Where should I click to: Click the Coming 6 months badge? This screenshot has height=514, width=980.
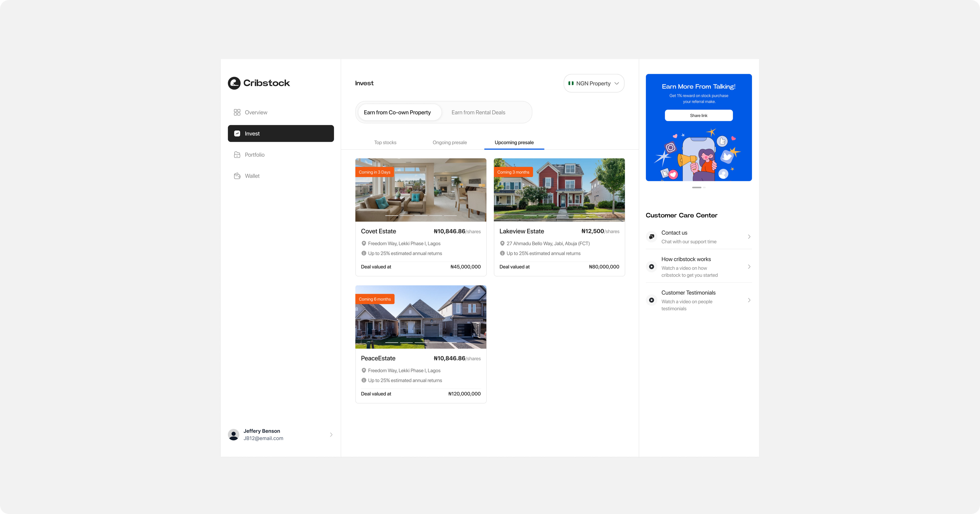click(x=375, y=299)
